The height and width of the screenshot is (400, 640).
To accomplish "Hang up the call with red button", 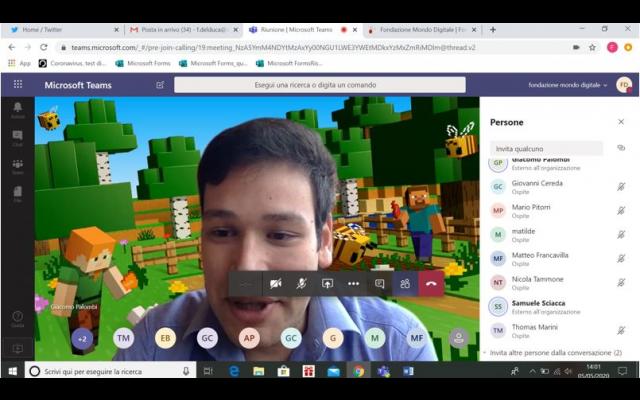I will 431,283.
